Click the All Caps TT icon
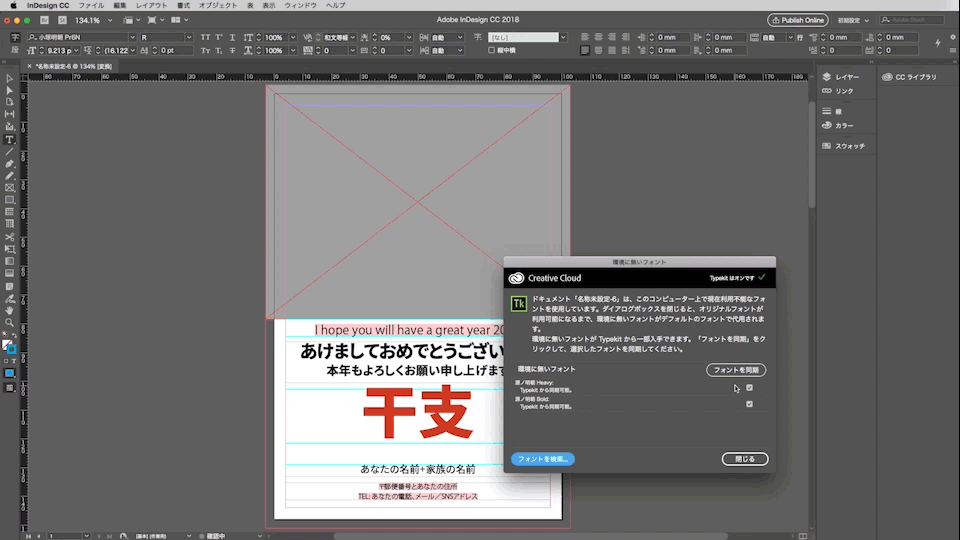 (x=205, y=37)
